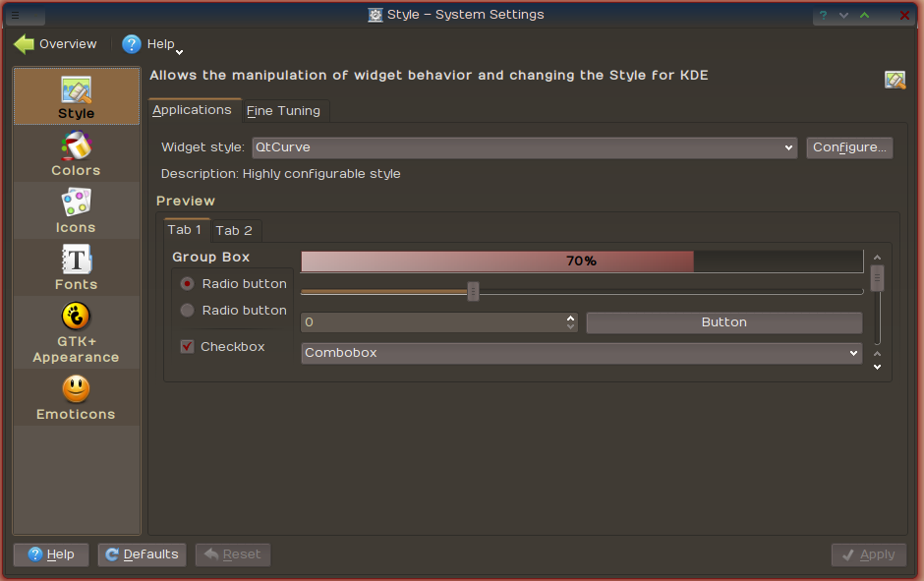The width and height of the screenshot is (924, 581).
Task: Click the blue Help question mark in toolbar
Action: point(132,44)
